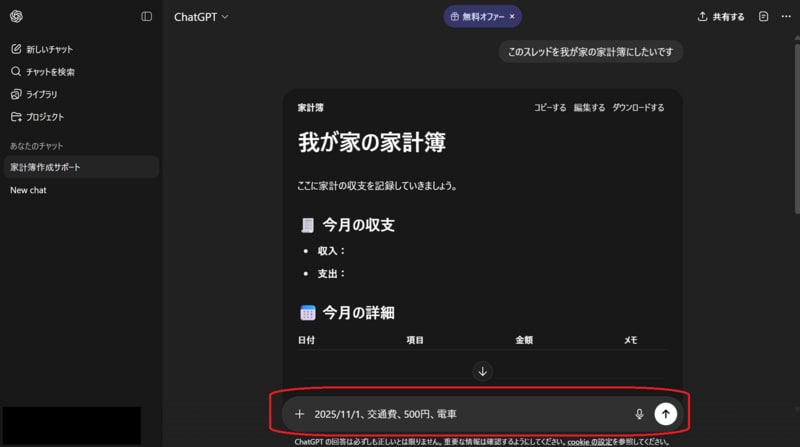
Task: Edit the household ledger with 編集する
Action: 588,108
